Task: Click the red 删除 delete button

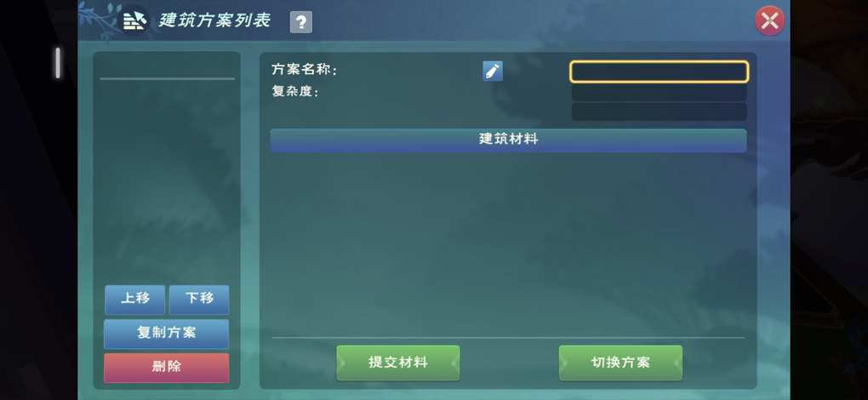Action: tap(167, 368)
